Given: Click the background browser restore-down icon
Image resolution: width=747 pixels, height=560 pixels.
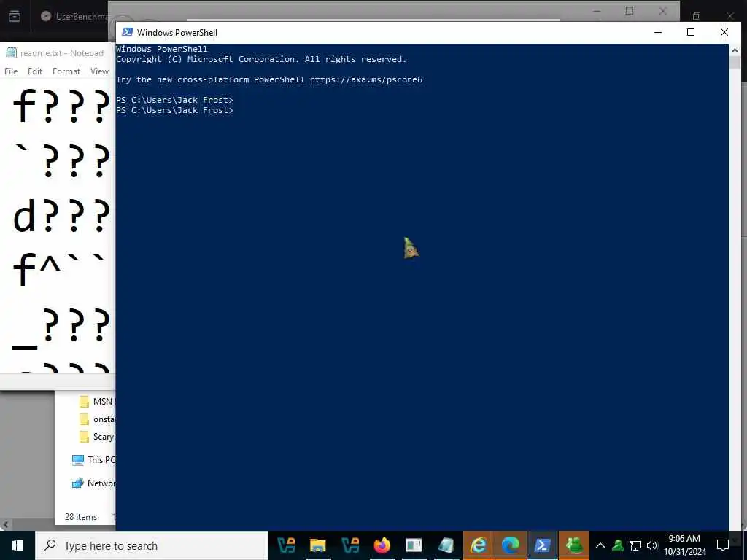Looking at the screenshot, I should point(697,16).
